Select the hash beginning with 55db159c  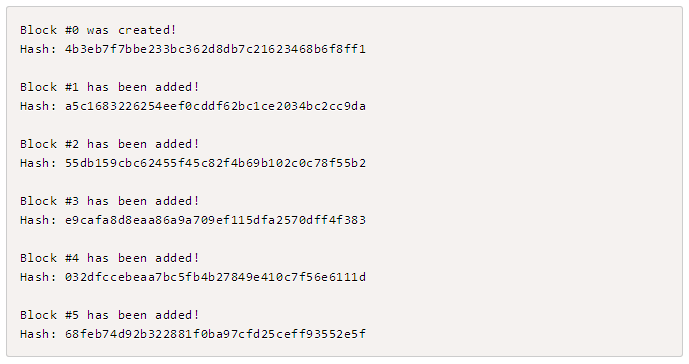[x=215, y=163]
